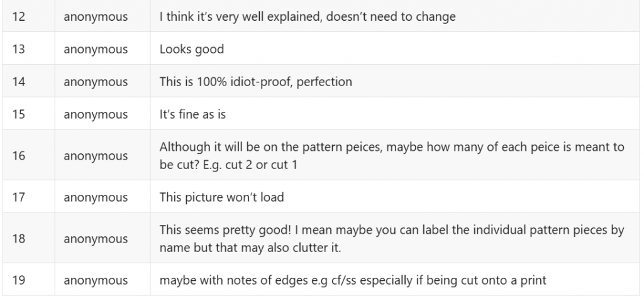Click the row number 17 cell
The width and height of the screenshot is (644, 301).
click(18, 197)
